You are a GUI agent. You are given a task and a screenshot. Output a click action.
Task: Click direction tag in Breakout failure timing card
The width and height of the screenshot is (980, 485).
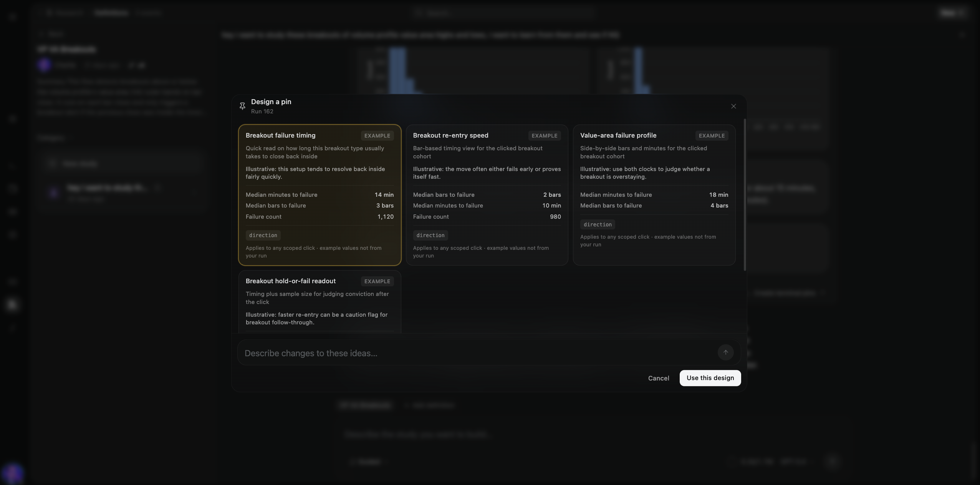click(263, 235)
